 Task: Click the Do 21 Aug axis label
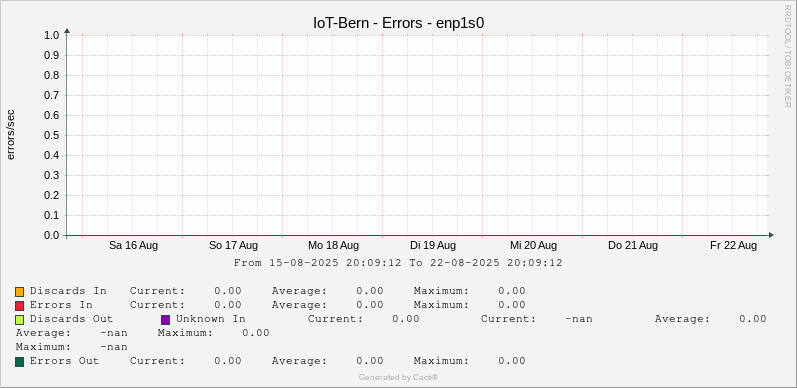coord(633,246)
